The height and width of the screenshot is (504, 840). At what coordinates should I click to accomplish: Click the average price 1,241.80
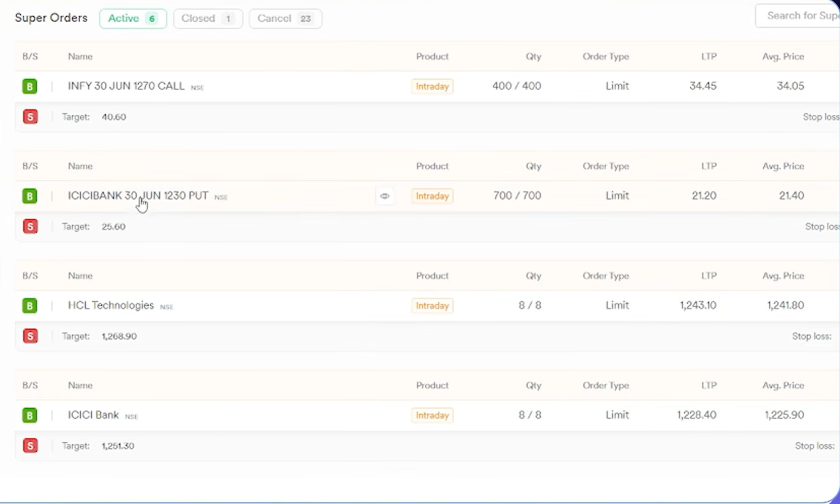pos(786,305)
